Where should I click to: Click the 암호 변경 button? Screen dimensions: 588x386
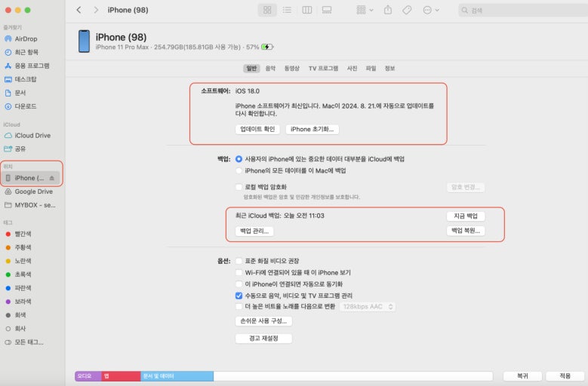[x=466, y=187]
